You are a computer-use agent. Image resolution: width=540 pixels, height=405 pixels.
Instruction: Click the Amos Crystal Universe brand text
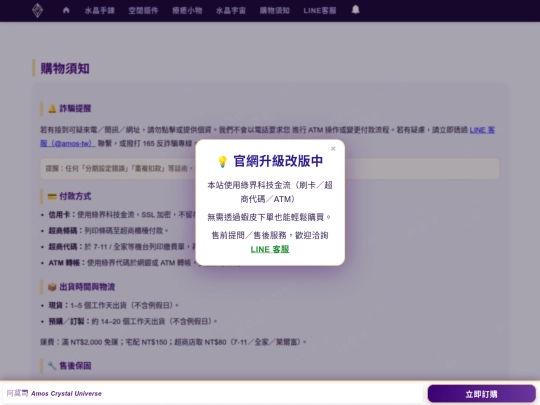(66, 394)
